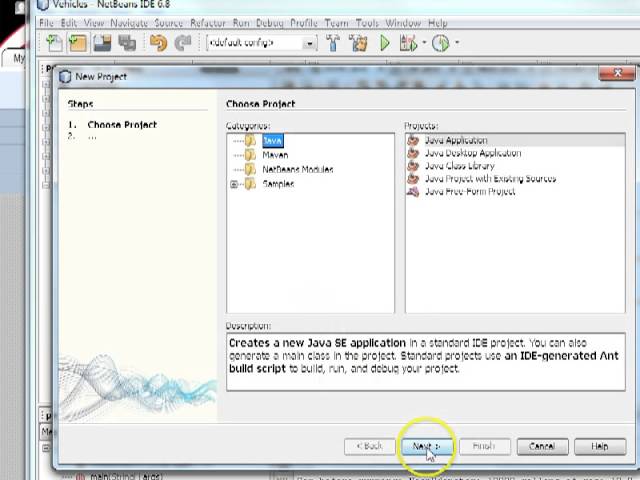
Task: Open the Tools menu
Action: [367, 23]
